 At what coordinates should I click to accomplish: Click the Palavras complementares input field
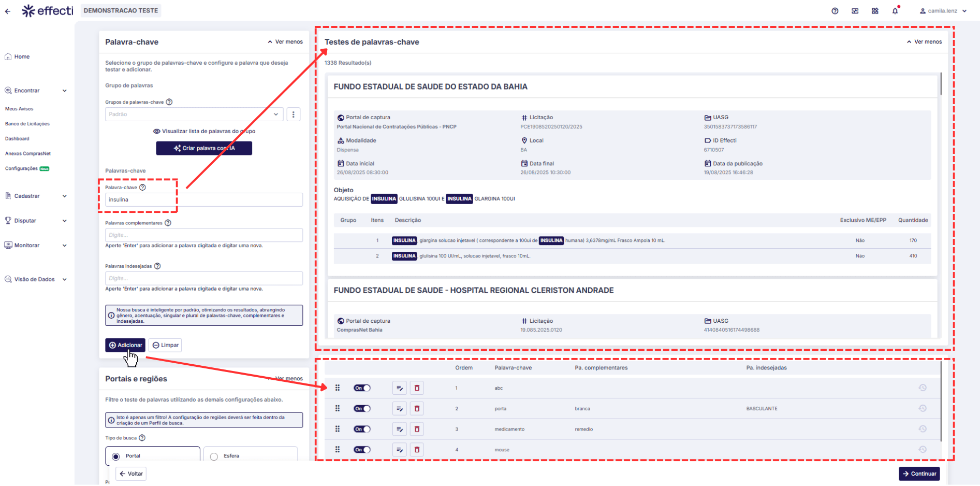204,235
